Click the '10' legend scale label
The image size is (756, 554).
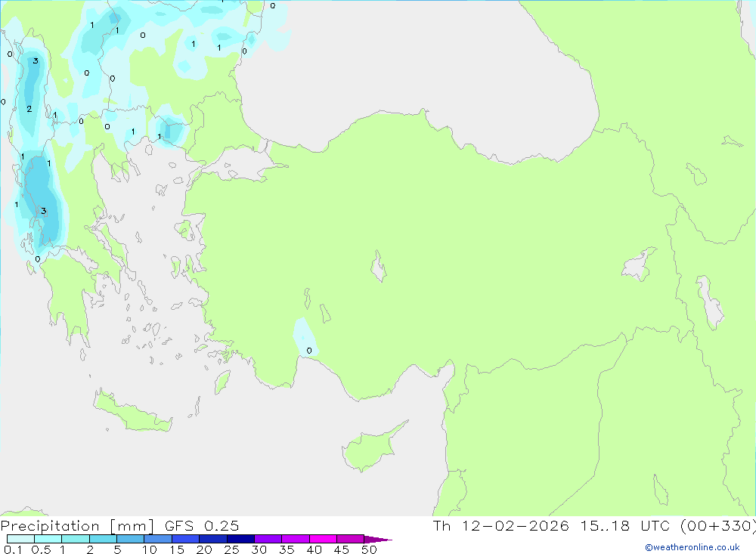pos(150,549)
